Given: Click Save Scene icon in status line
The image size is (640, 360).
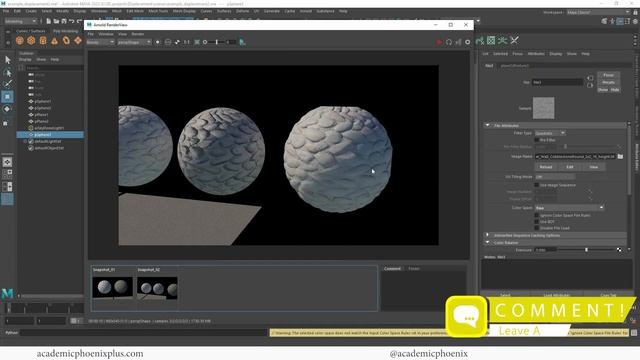Looking at the screenshot, I should pos(64,21).
